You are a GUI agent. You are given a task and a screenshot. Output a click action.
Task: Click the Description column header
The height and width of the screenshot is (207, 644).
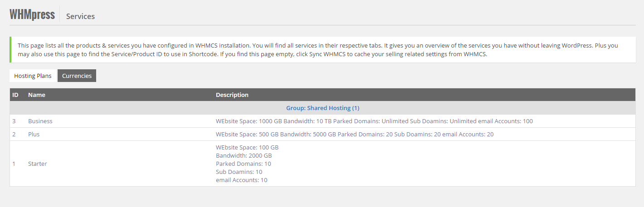pos(232,95)
